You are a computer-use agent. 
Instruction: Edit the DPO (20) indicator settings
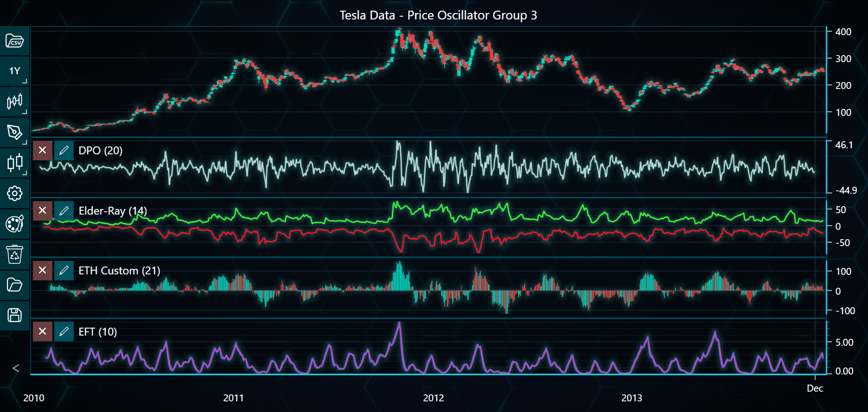click(x=64, y=150)
